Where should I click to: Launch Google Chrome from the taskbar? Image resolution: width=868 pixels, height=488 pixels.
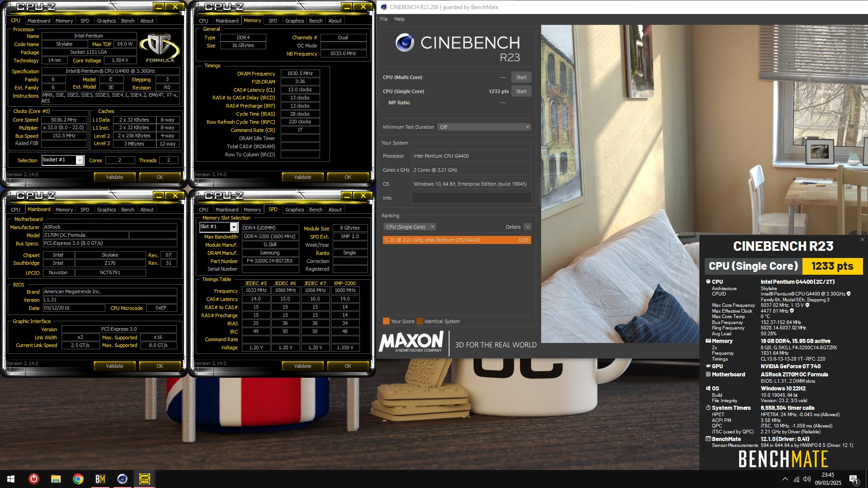[78, 479]
